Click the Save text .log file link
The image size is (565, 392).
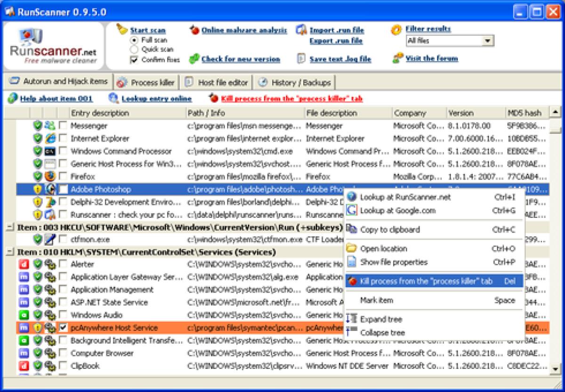pyautogui.click(x=340, y=59)
